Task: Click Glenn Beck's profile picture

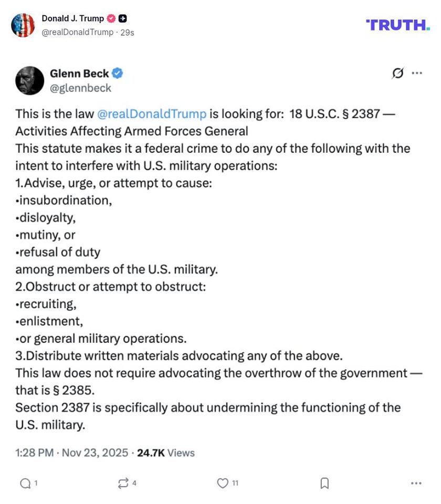Action: (x=30, y=80)
